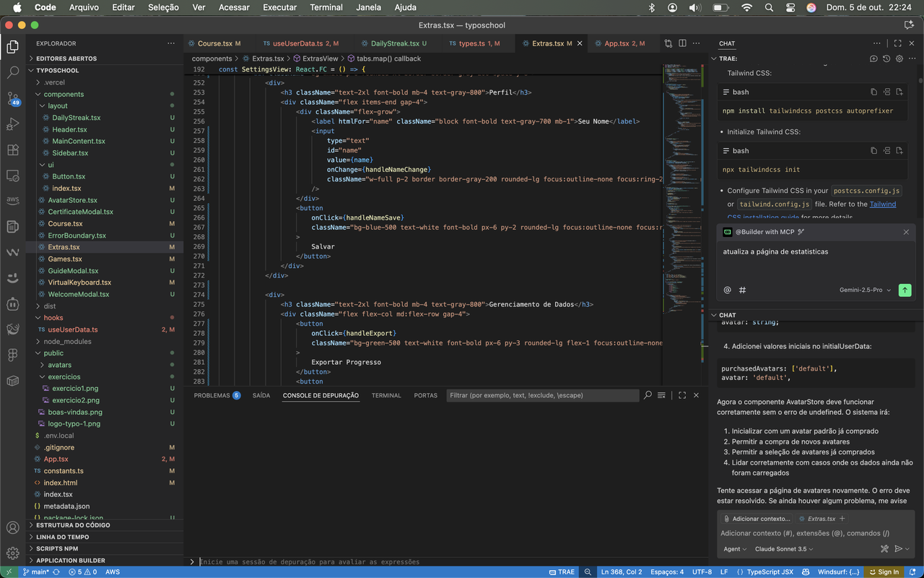
Task: Send the lower chat message arrow
Action: coord(899,549)
